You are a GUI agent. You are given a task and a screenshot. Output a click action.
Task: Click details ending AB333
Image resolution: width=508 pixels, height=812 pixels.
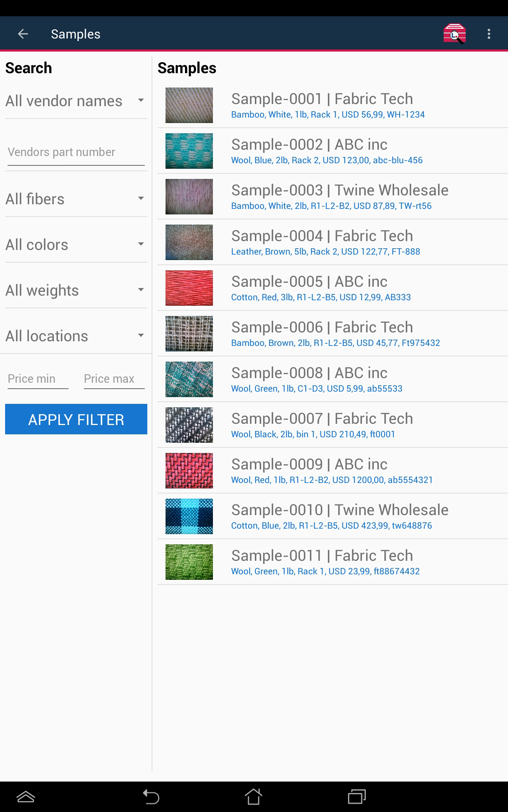[x=321, y=297]
